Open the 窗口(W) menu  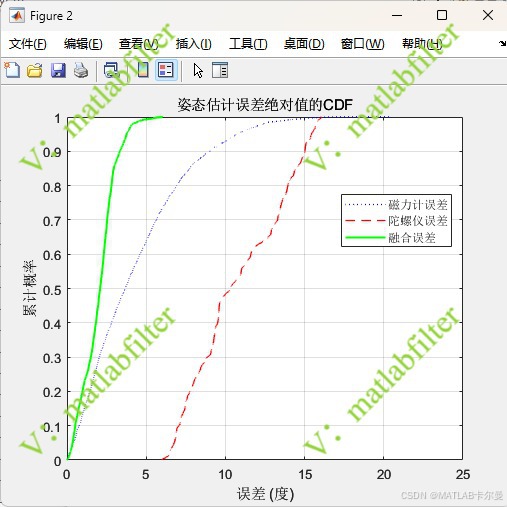pos(363,44)
